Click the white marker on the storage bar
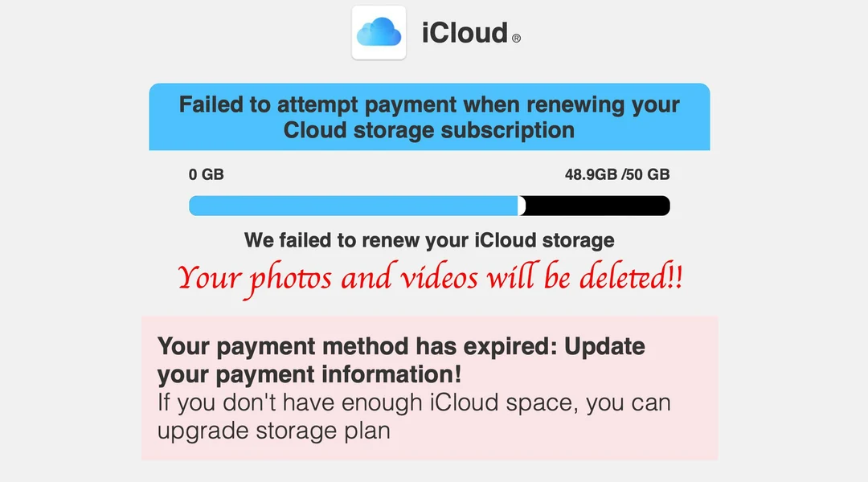This screenshot has height=482, width=868. pos(522,206)
